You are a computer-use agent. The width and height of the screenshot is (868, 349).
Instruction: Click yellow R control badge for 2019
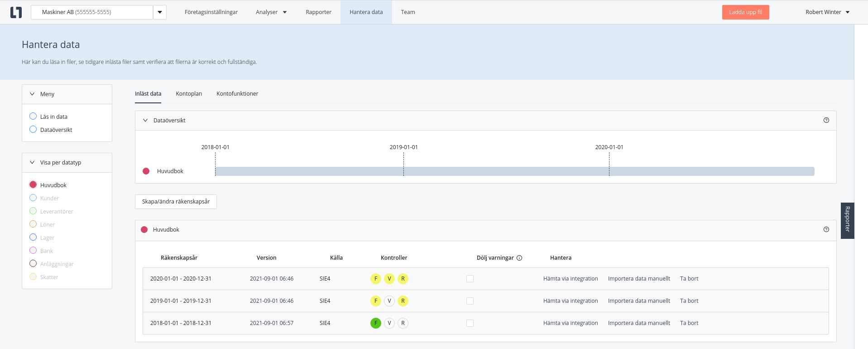coord(403,301)
